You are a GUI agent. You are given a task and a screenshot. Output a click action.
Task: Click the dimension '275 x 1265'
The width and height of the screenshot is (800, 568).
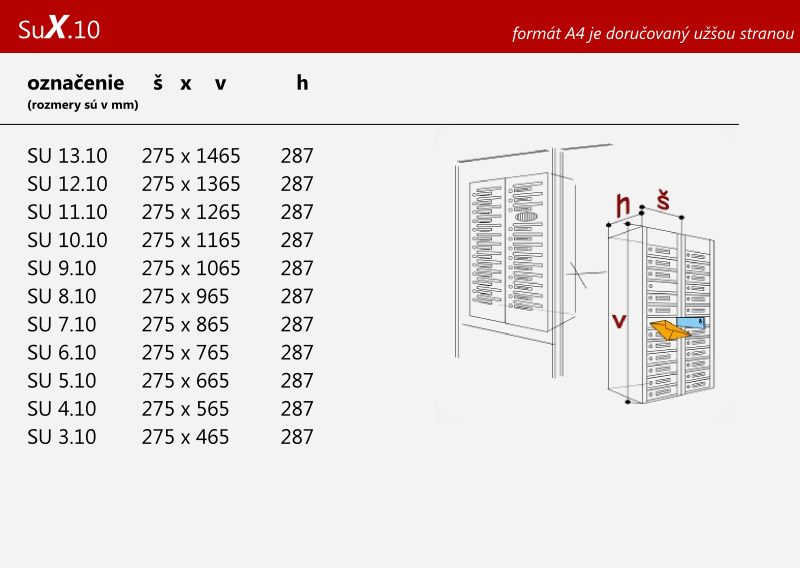191,212
